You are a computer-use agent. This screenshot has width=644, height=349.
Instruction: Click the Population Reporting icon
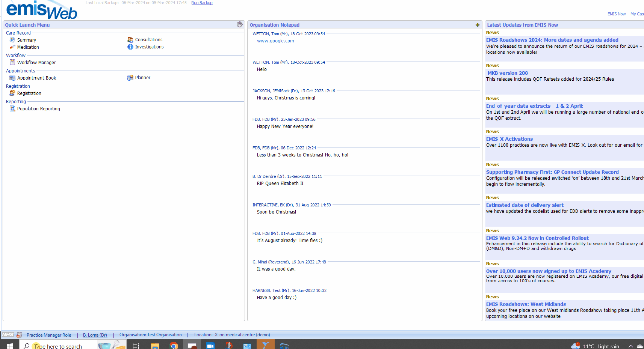12,108
